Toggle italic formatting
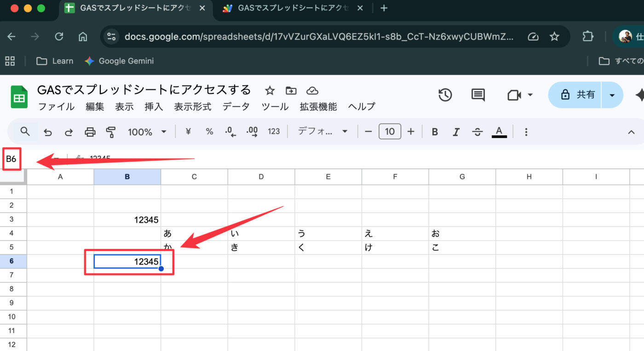Viewport: 644px width, 351px height. [x=456, y=132]
